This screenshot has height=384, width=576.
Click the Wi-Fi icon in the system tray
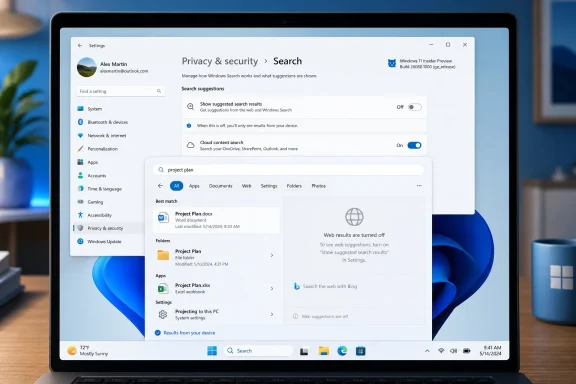pyautogui.click(x=441, y=351)
